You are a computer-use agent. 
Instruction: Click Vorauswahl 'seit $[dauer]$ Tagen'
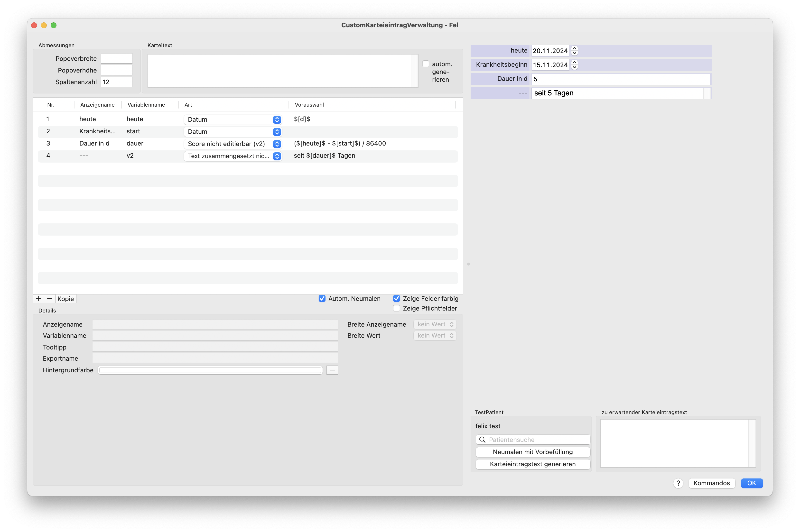pyautogui.click(x=325, y=156)
